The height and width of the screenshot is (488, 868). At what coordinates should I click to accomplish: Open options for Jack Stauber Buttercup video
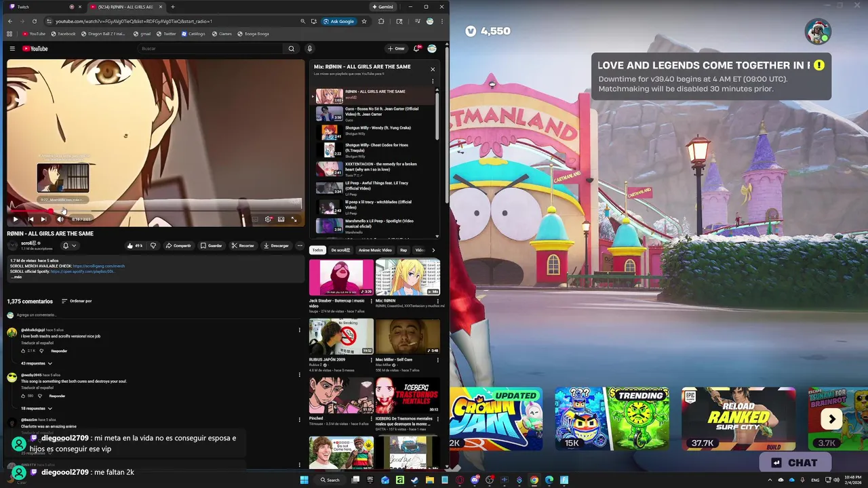tap(372, 302)
